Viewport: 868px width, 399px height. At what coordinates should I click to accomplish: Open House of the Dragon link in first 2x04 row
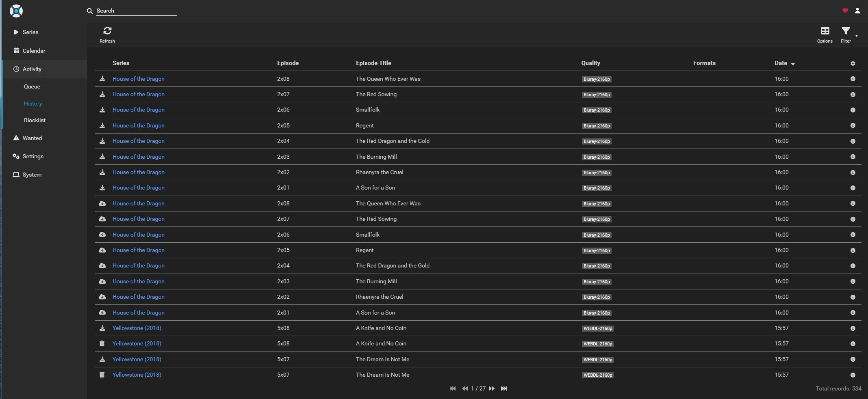[x=139, y=141]
